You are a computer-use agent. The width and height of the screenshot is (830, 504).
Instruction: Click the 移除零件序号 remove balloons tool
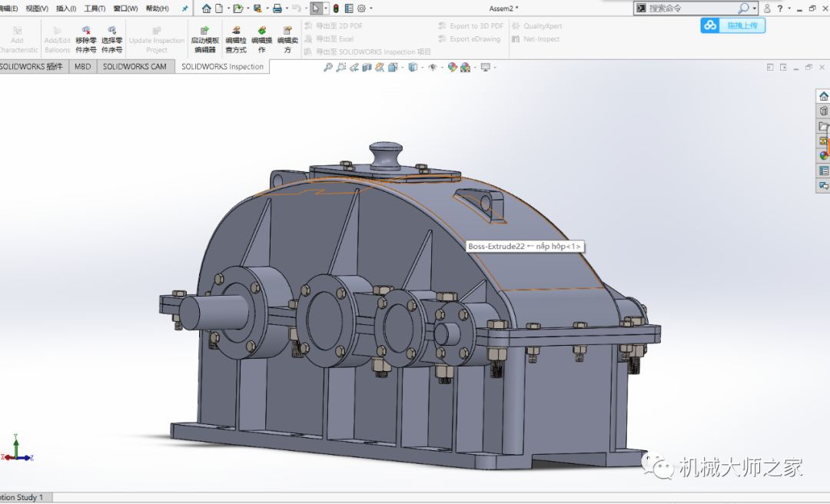click(86, 39)
